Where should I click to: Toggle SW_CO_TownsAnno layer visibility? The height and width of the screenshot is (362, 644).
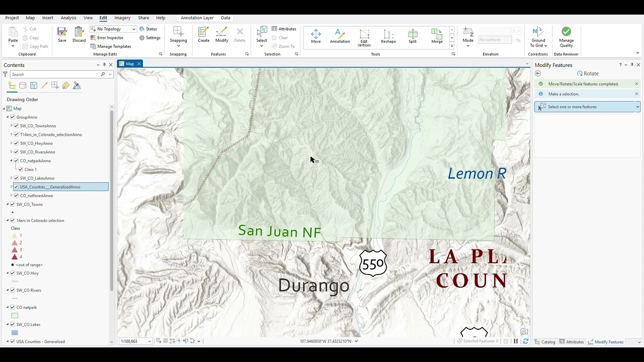(16, 126)
